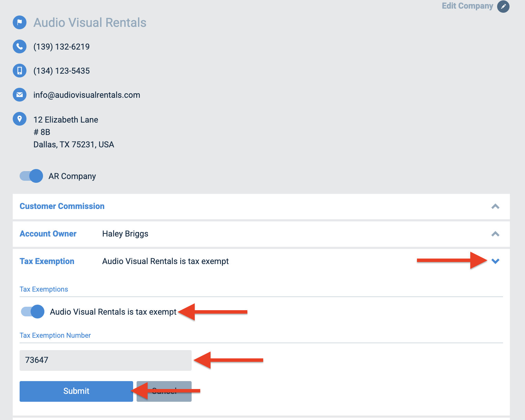Select the Customer Commission heading
Image resolution: width=525 pixels, height=420 pixels.
pyautogui.click(x=62, y=206)
